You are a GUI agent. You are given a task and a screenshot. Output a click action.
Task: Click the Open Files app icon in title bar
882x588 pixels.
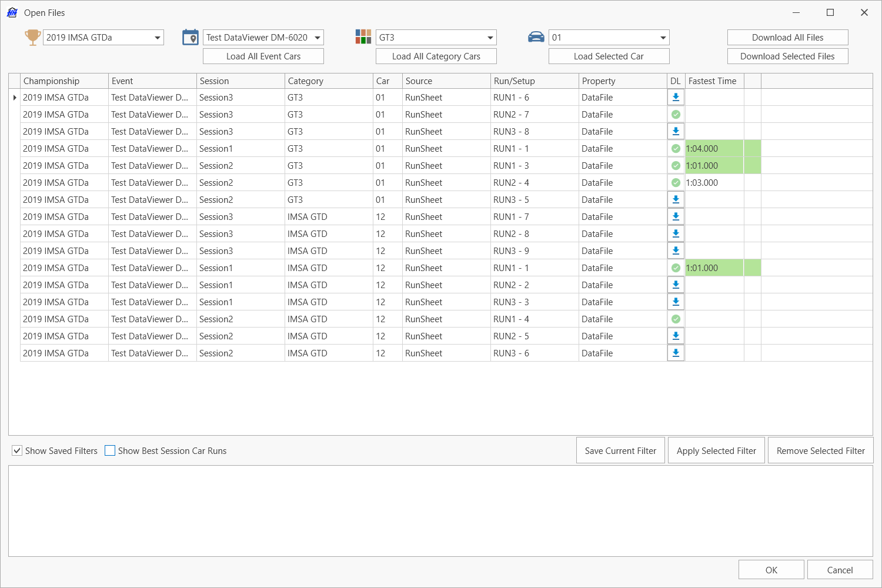pyautogui.click(x=12, y=12)
